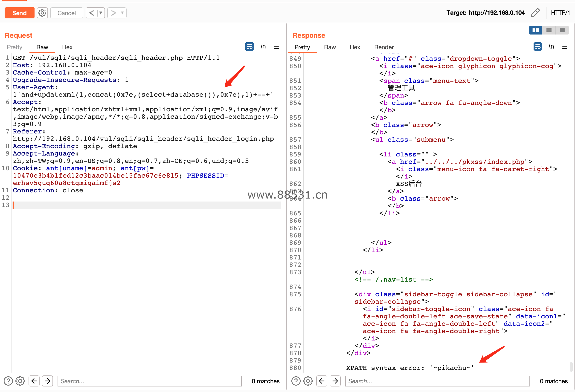Open request search settings gear
Screen dimensions: 575x392
click(20, 381)
